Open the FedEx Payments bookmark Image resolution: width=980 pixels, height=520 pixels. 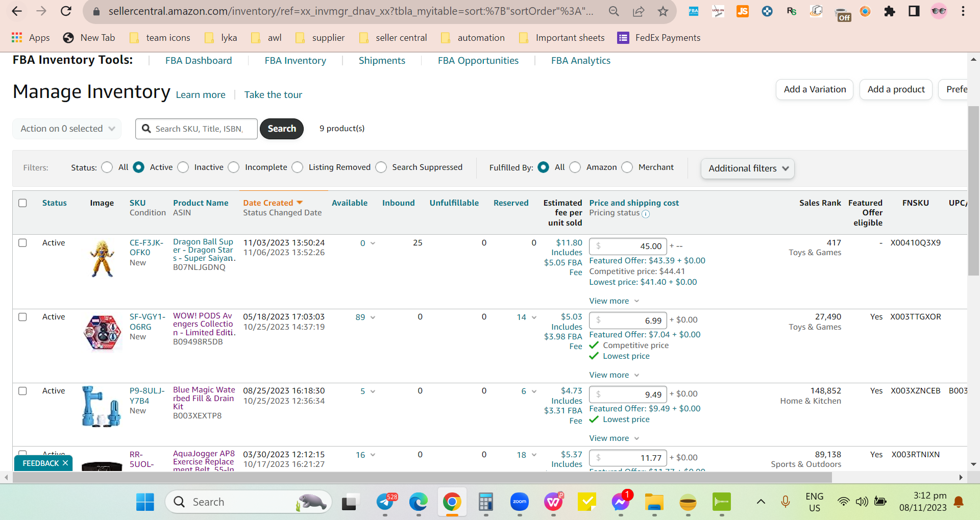click(x=658, y=38)
